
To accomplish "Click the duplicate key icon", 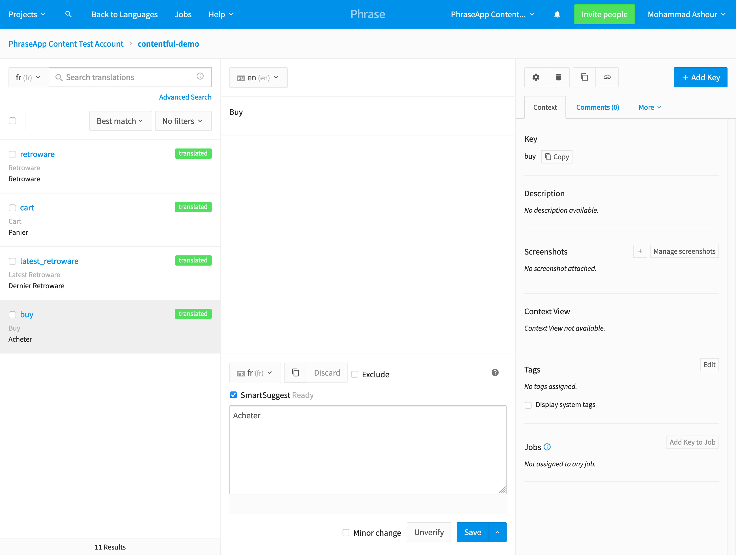I will [584, 77].
